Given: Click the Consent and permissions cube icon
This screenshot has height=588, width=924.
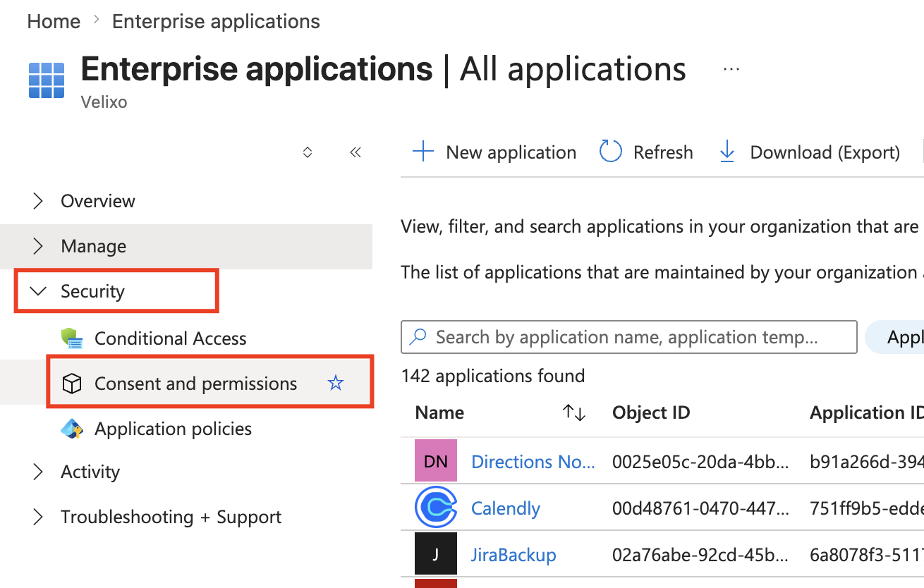Looking at the screenshot, I should click(72, 384).
